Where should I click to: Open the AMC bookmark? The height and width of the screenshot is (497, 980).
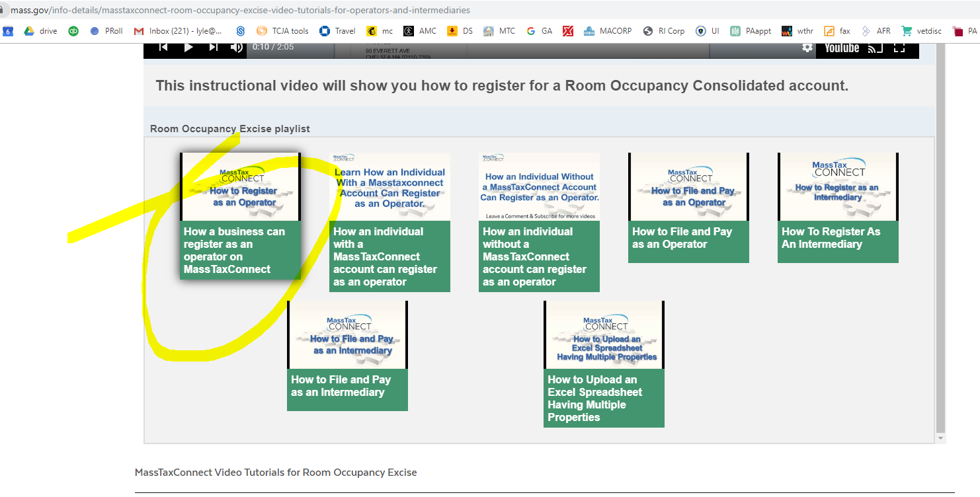421,30
